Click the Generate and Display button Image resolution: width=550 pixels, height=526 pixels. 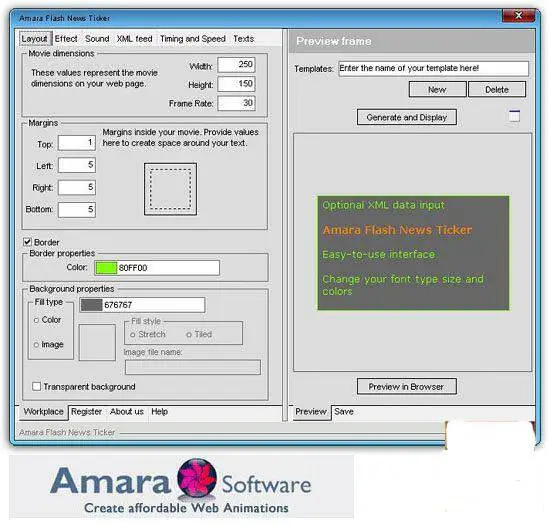point(407,117)
